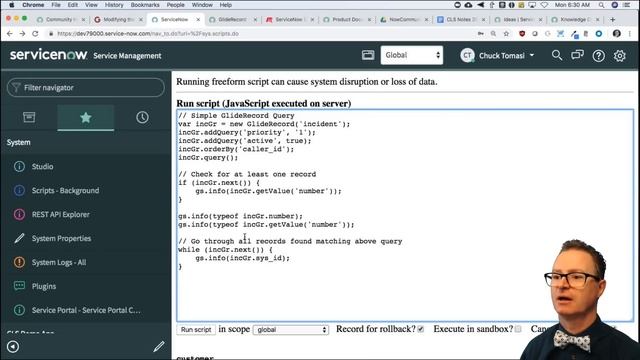
Task: Open the Connect chat sidebar icon
Action: pos(577,55)
